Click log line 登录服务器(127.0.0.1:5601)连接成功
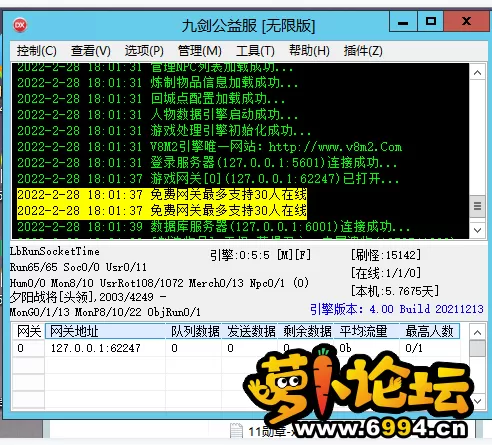 pos(207,163)
